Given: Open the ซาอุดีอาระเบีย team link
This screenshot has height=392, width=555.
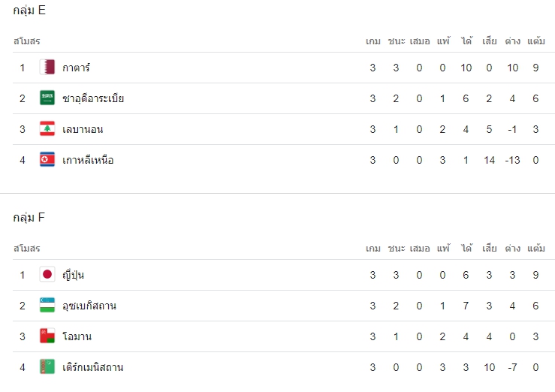Looking at the screenshot, I should pos(93,98).
